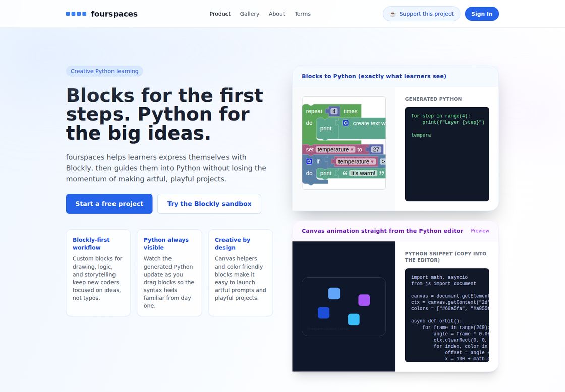565x392 pixels.
Task: Open the temperature dropdown in the if block
Action: (x=356, y=161)
